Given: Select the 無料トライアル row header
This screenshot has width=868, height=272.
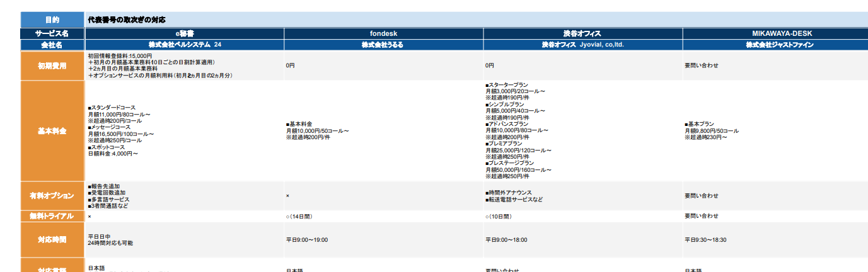Looking at the screenshot, I should point(52,216).
